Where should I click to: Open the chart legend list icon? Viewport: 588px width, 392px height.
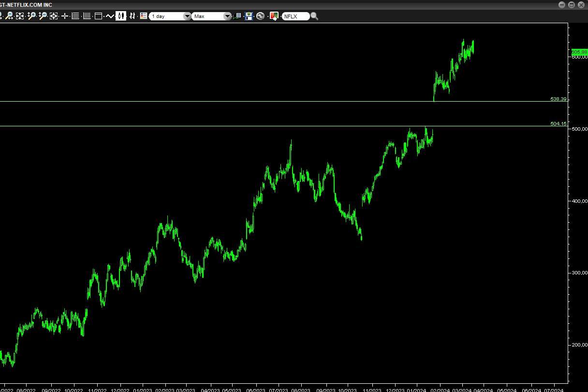tap(144, 16)
